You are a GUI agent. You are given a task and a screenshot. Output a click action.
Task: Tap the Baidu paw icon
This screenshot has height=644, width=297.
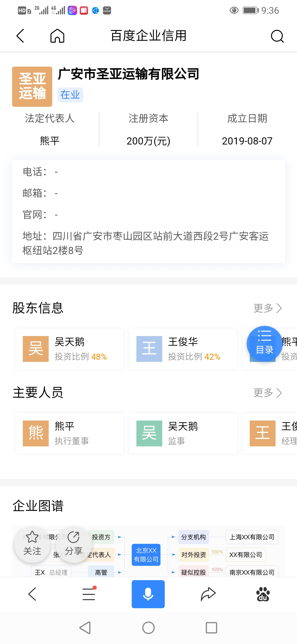click(x=263, y=594)
